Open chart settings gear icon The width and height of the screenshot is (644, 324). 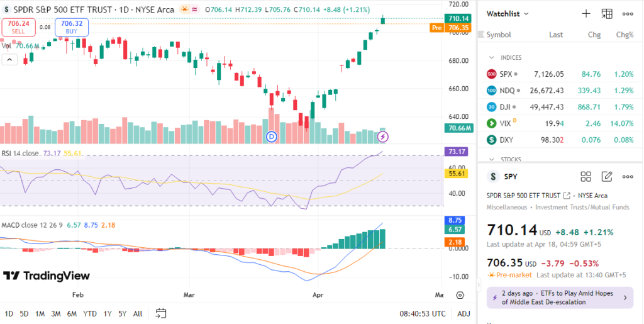pyautogui.click(x=460, y=295)
